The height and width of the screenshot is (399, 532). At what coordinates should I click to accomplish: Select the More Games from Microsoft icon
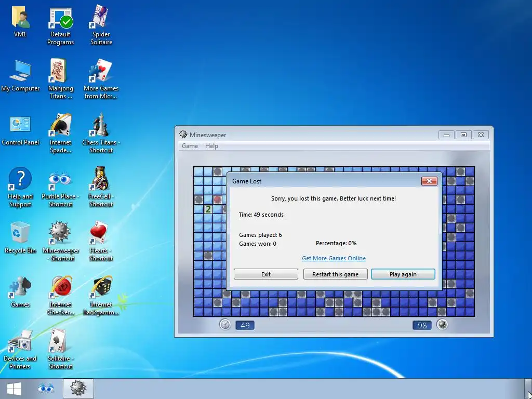(101, 79)
